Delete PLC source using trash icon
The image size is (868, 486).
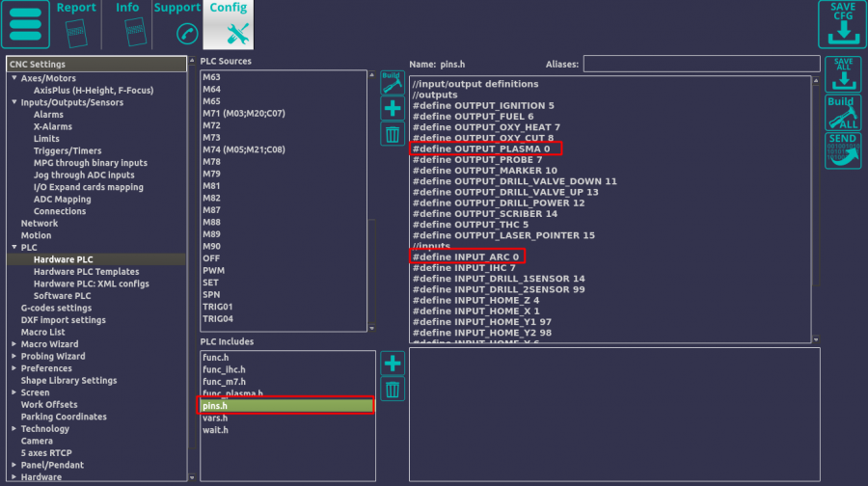[392, 134]
